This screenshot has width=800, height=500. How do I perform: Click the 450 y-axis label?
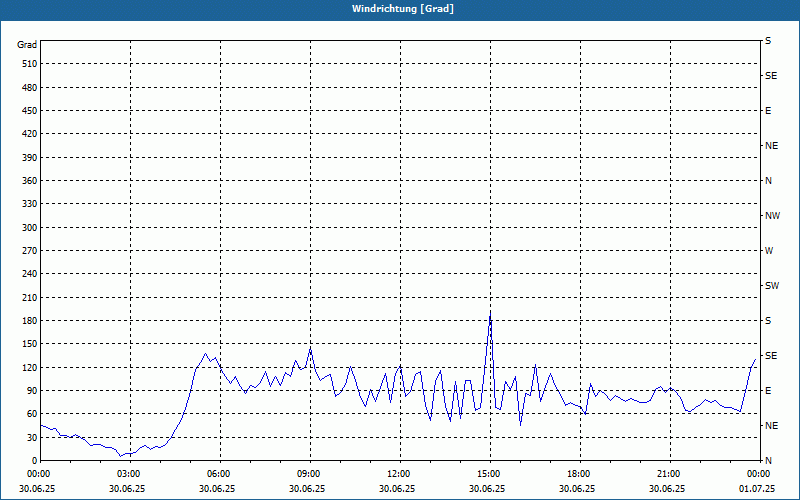click(x=30, y=111)
